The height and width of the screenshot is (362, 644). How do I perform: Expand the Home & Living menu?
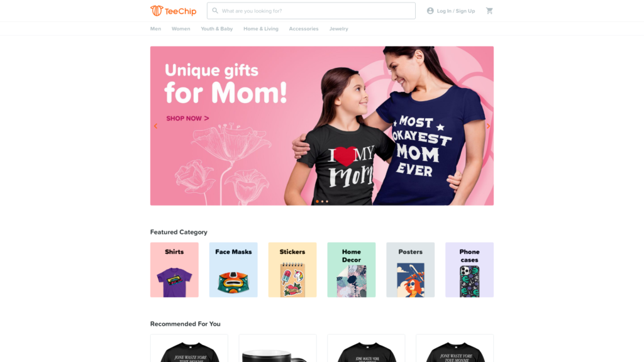(261, 29)
